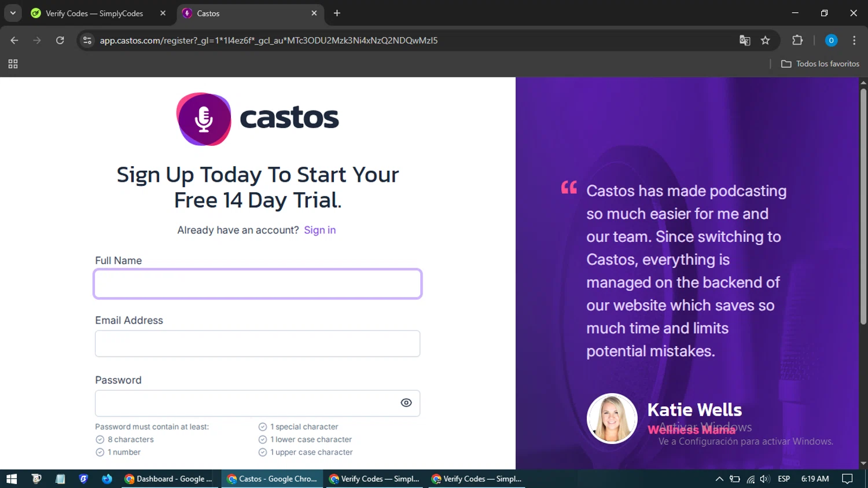
Task: Translate this page icon
Action: click(745, 40)
